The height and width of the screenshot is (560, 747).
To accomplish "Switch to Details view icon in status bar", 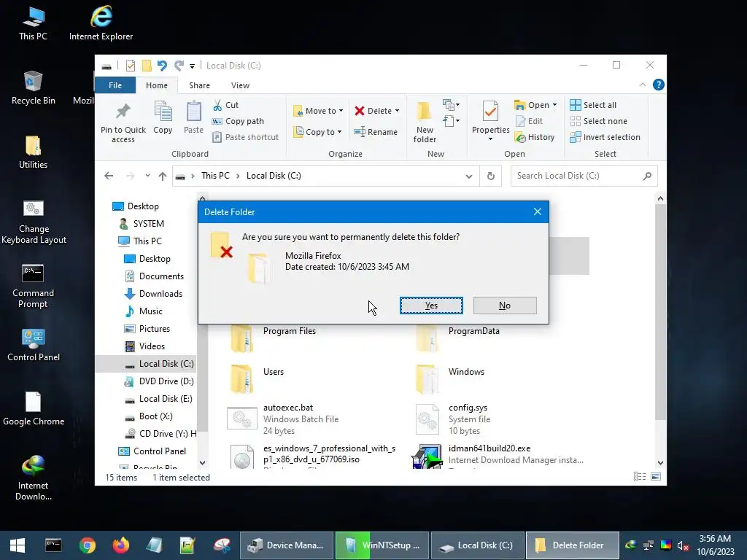I will click(640, 477).
